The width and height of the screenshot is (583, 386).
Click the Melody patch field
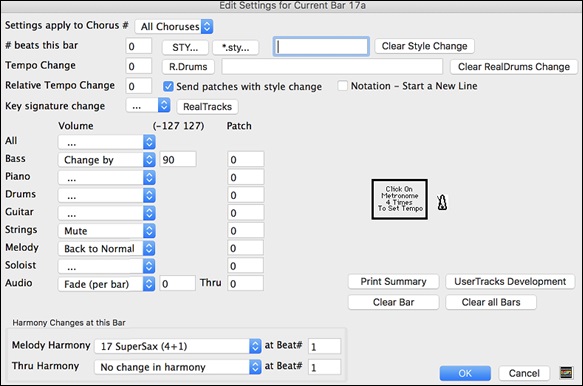pos(245,248)
